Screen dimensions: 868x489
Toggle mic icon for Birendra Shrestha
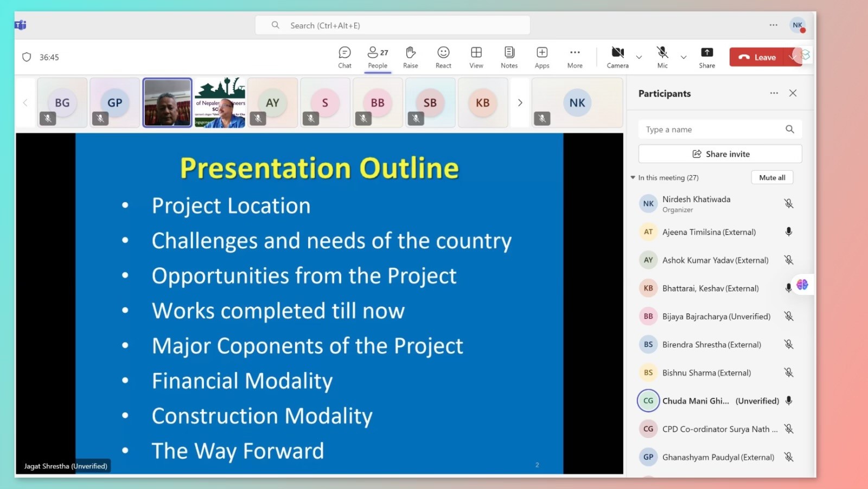click(789, 344)
